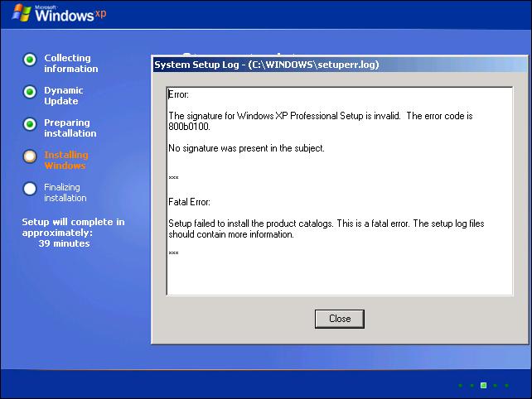532x399 pixels.
Task: Click the 'Error:' heading in the log
Action: 178,94
